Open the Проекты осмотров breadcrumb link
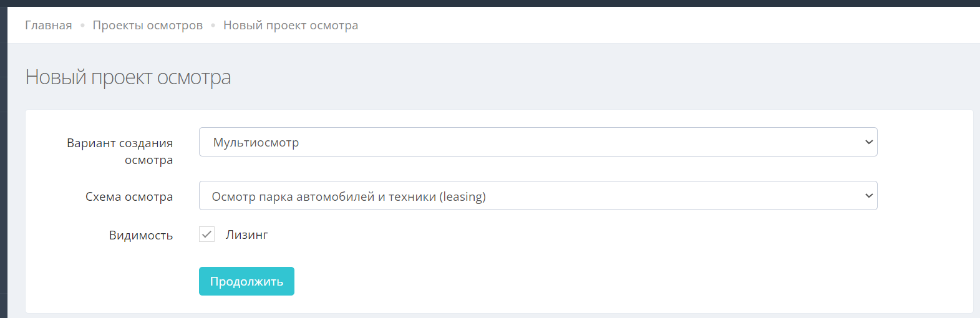980x318 pixels. click(x=148, y=26)
